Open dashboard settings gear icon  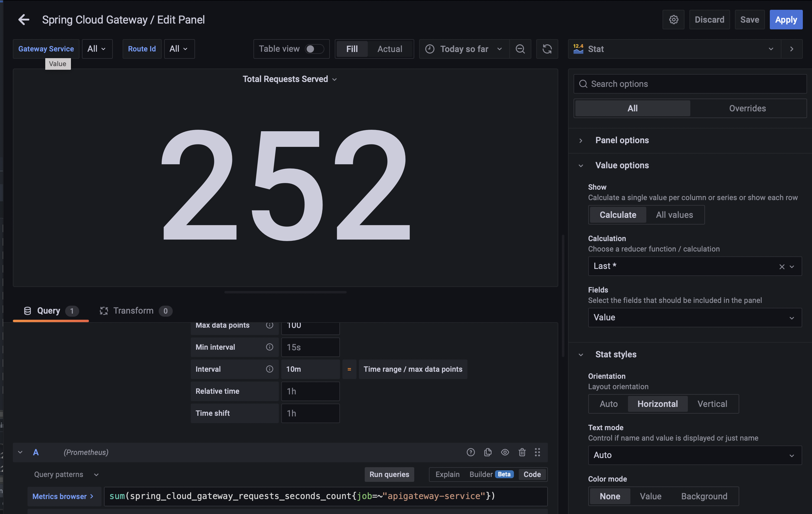673,20
